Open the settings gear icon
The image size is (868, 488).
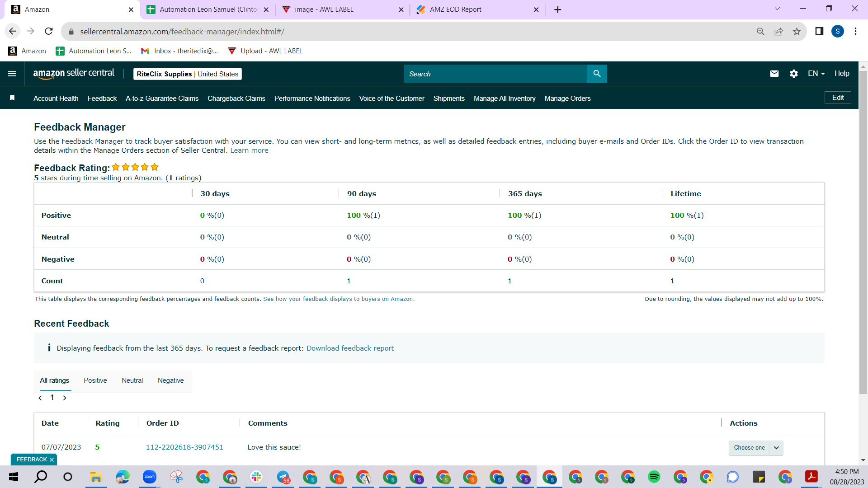[x=794, y=74]
